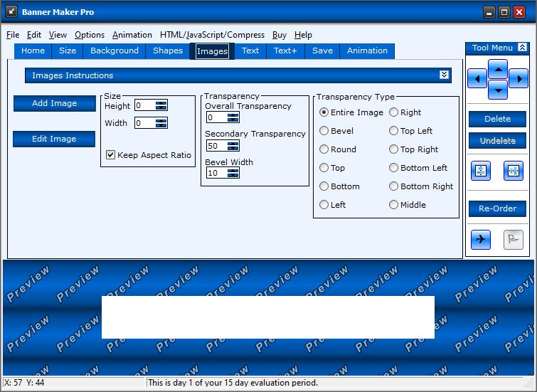This screenshot has width=537, height=392.
Task: Pick Top Left transparency type
Action: tap(410, 131)
